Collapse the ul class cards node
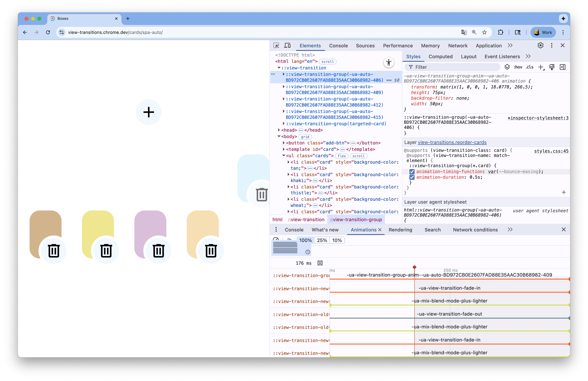The height and width of the screenshot is (381, 588). click(x=284, y=156)
